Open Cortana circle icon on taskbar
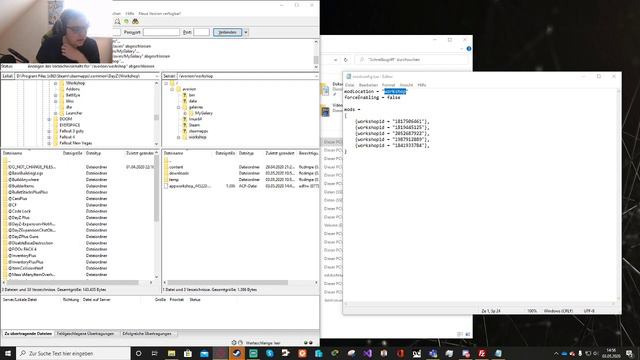Screen dimensions: 640x360 click(138, 353)
